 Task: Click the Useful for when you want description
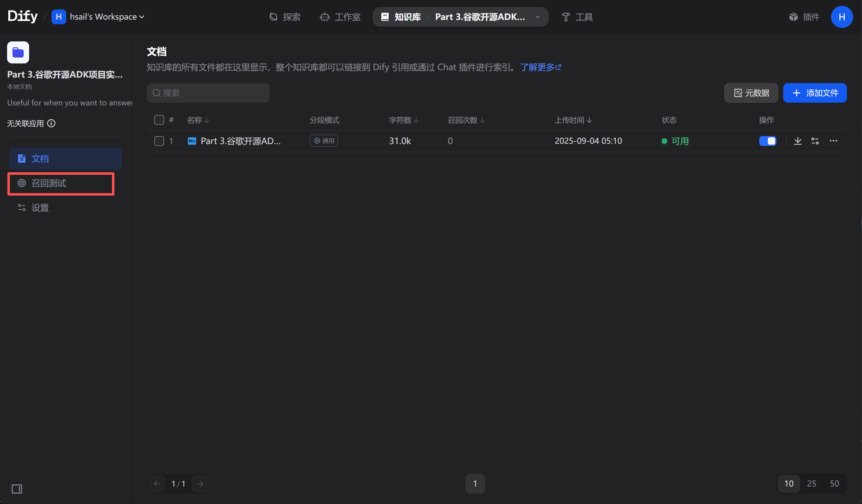[x=70, y=103]
